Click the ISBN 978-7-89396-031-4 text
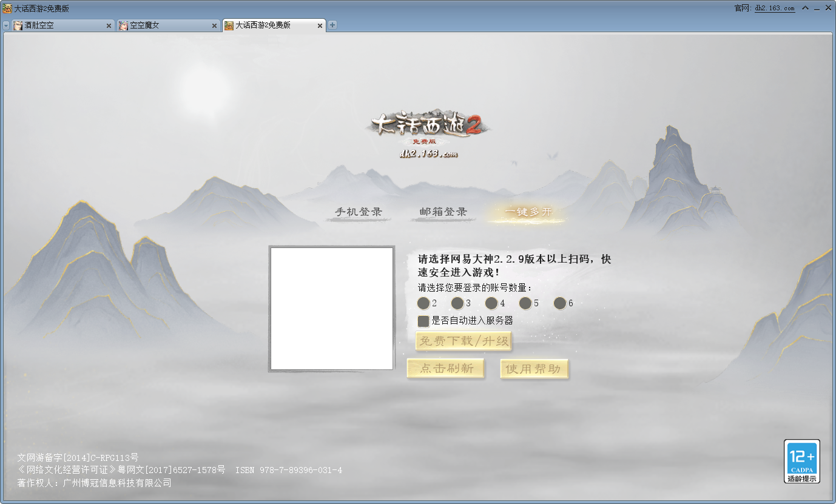Screen dimensions: 836x504 pos(289,470)
